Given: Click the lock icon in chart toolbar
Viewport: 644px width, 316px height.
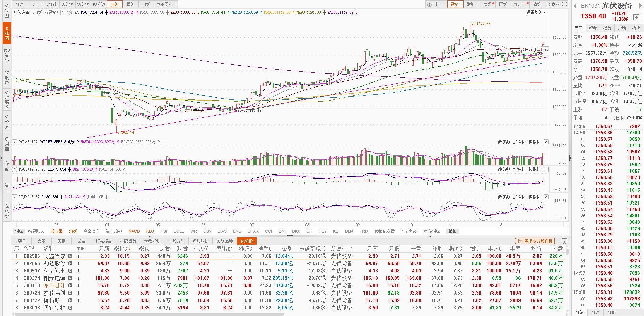Looking at the screenshot, I should click(429, 4).
